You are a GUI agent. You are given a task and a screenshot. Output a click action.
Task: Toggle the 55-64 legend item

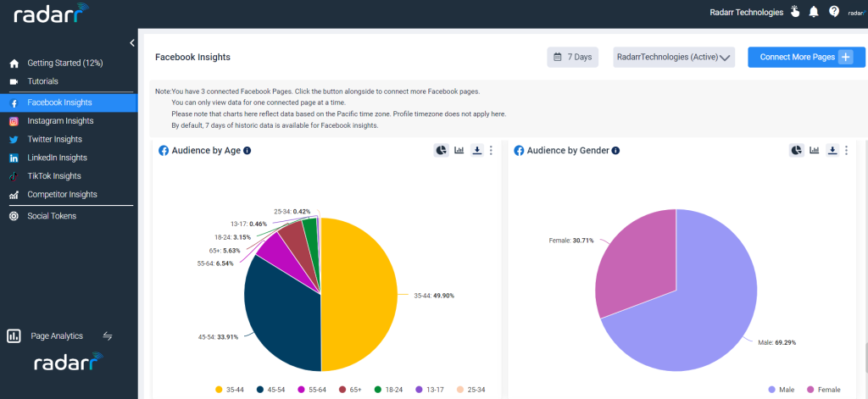pyautogui.click(x=312, y=390)
